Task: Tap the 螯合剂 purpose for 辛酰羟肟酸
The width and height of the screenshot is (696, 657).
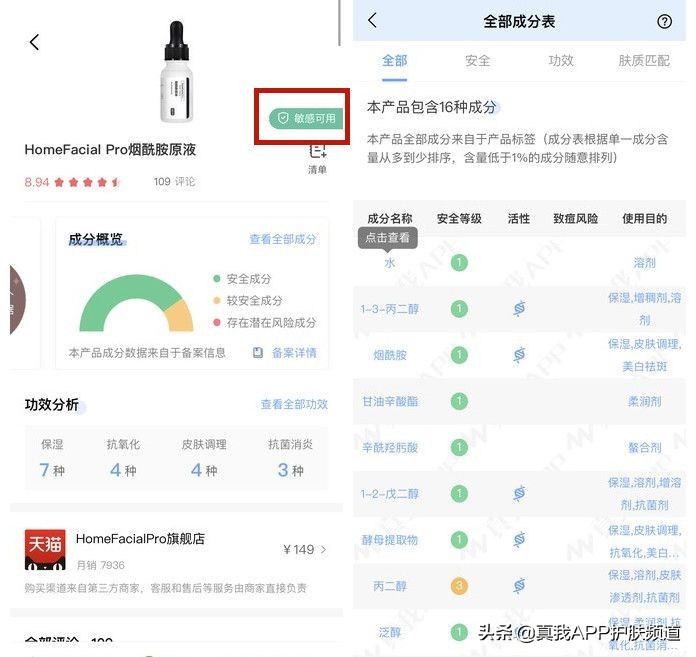Action: pyautogui.click(x=644, y=447)
